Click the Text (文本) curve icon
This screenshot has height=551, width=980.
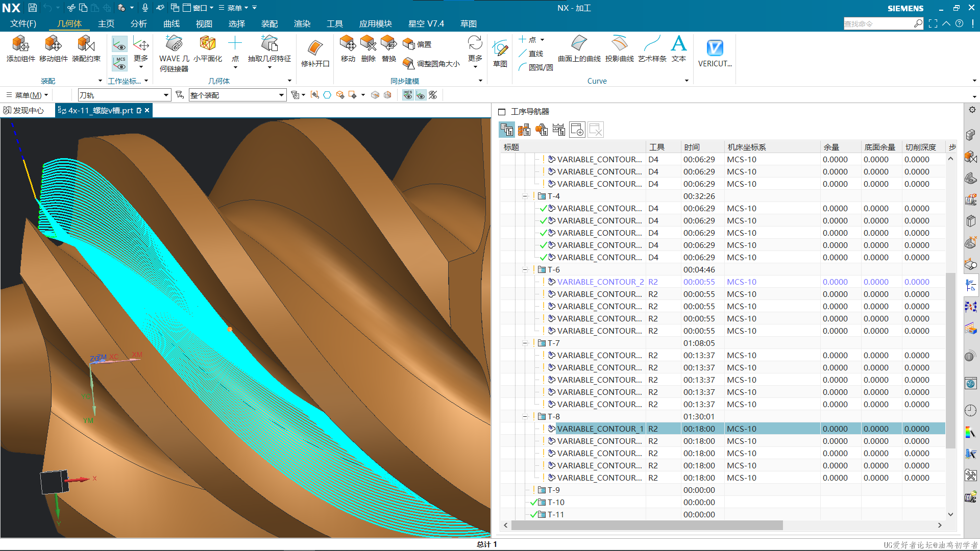679,43
